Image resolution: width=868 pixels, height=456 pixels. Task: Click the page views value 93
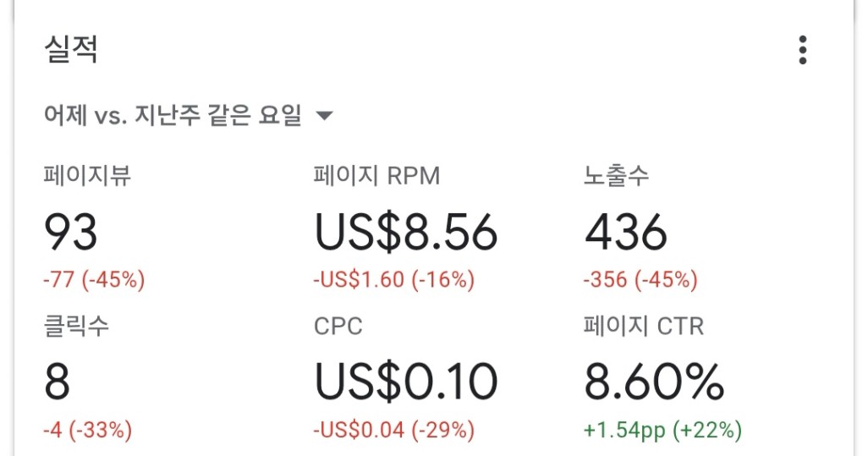point(71,231)
